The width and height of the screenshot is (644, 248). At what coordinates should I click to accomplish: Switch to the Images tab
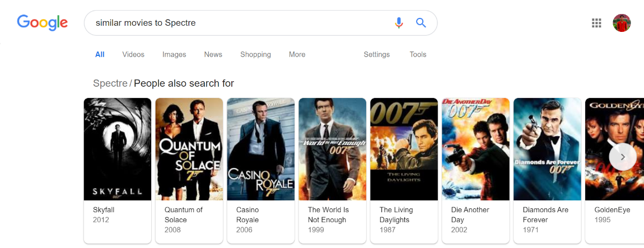[x=174, y=54]
